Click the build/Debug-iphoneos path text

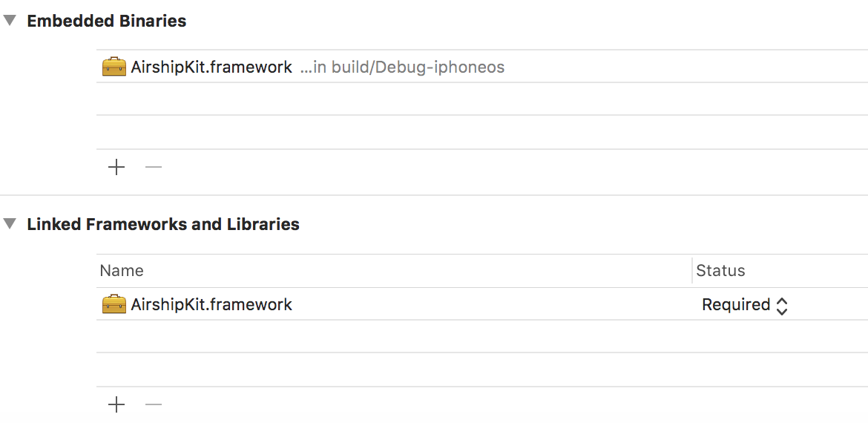pyautogui.click(x=402, y=68)
